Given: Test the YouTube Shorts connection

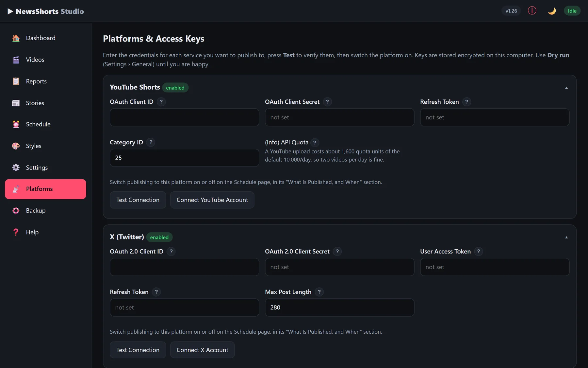Looking at the screenshot, I should (138, 200).
